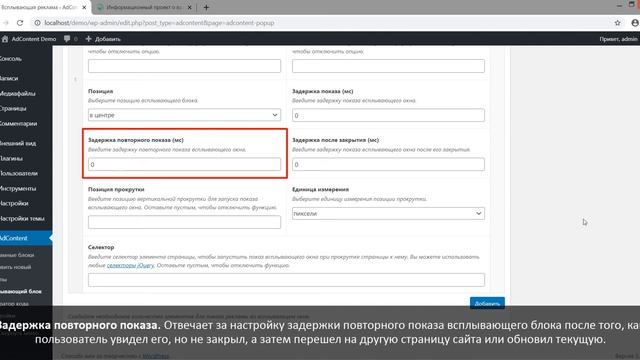Viewport: 640px width, 360px height.
Task: Click the empty field above Позиция
Action: pyautogui.click(x=184, y=66)
